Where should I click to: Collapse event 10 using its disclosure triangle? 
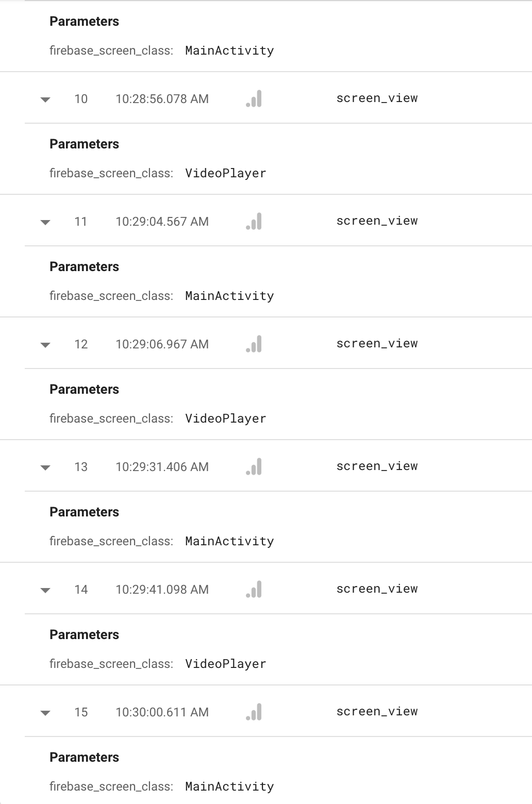point(45,100)
